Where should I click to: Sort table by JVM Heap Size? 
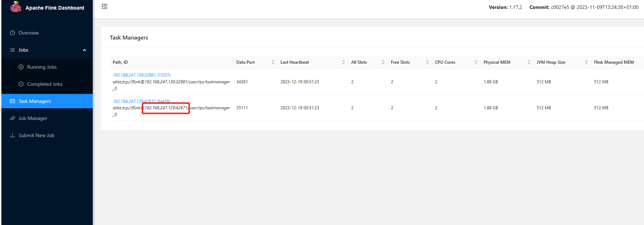click(586, 62)
